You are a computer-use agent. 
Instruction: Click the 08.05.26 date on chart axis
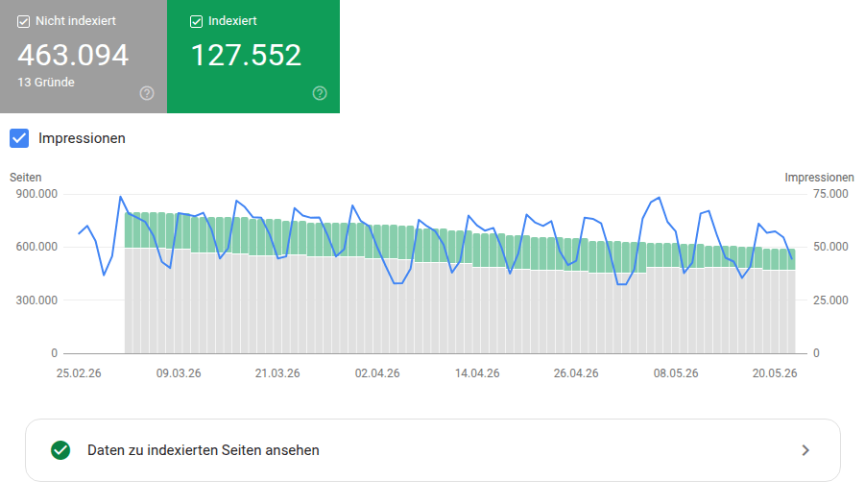point(676,373)
